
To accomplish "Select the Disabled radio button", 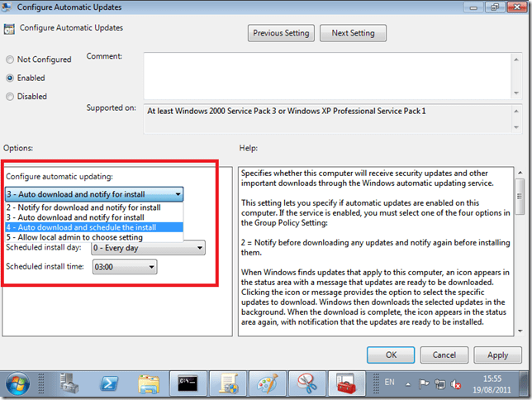I will pyautogui.click(x=10, y=96).
